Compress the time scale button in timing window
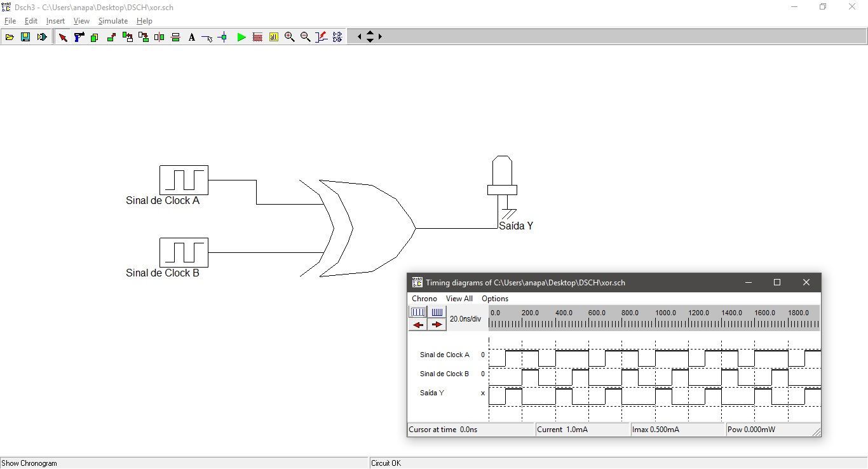 pos(437,312)
